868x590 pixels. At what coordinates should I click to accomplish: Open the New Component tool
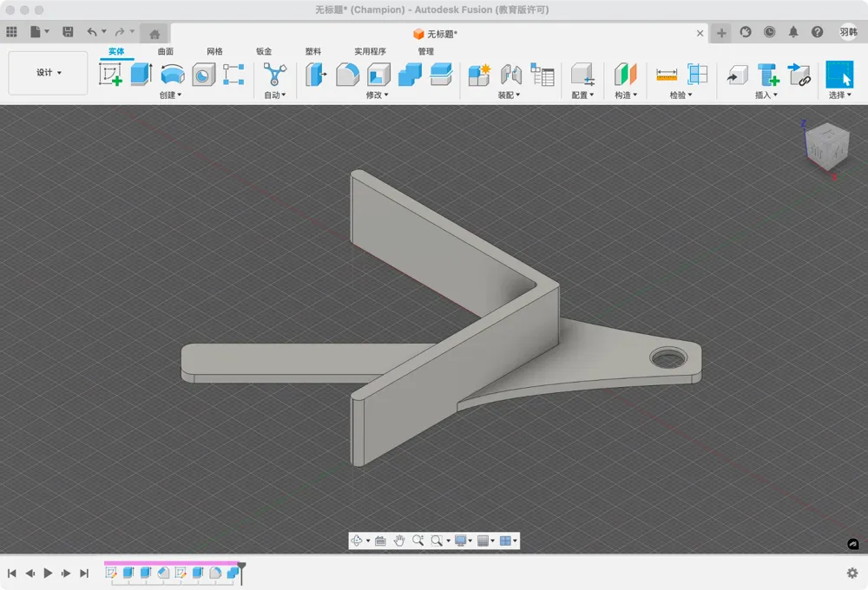coord(479,75)
